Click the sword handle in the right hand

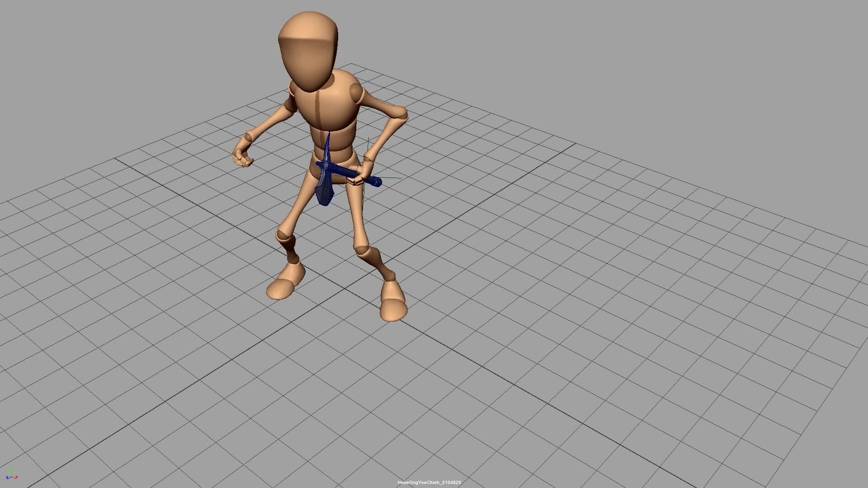tap(374, 182)
